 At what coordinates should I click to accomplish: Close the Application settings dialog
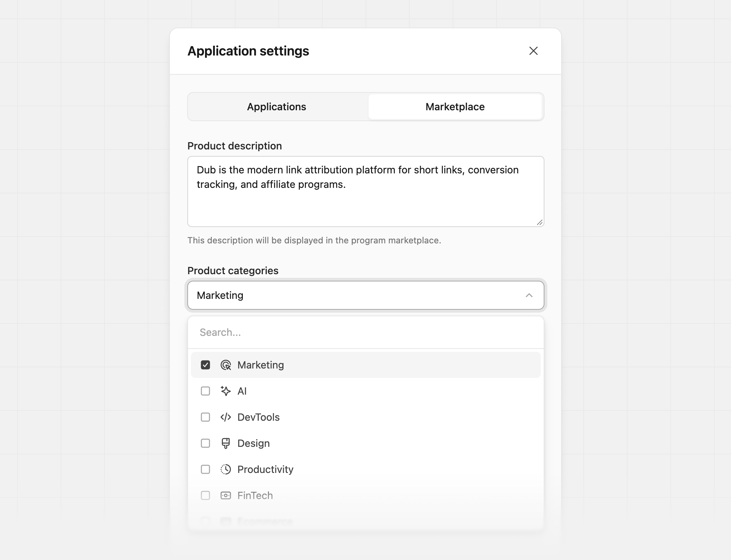coord(533,51)
